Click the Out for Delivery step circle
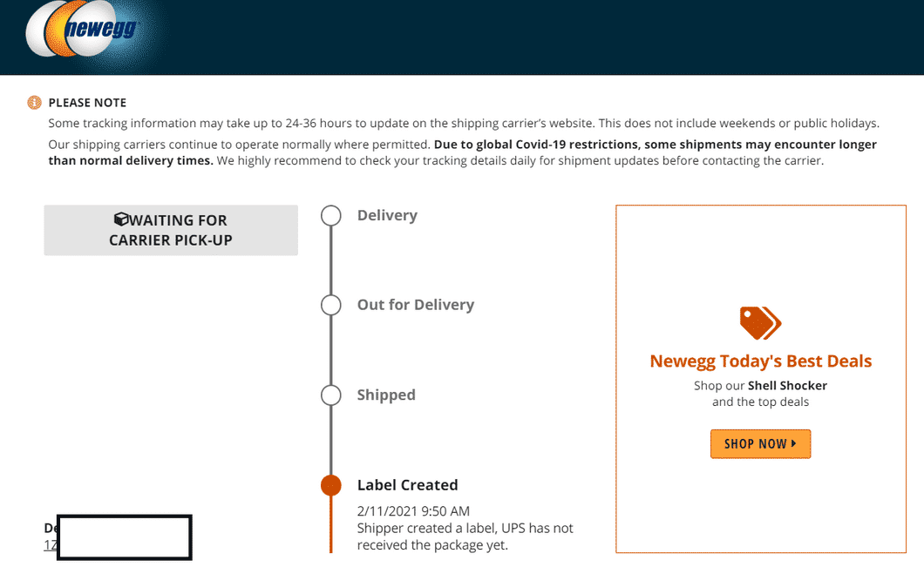 pyautogui.click(x=331, y=305)
